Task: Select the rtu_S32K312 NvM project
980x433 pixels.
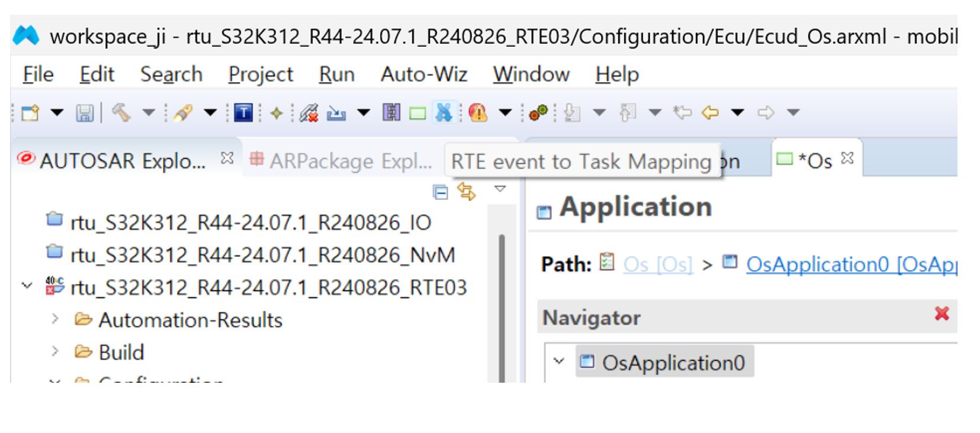Action: (x=262, y=255)
